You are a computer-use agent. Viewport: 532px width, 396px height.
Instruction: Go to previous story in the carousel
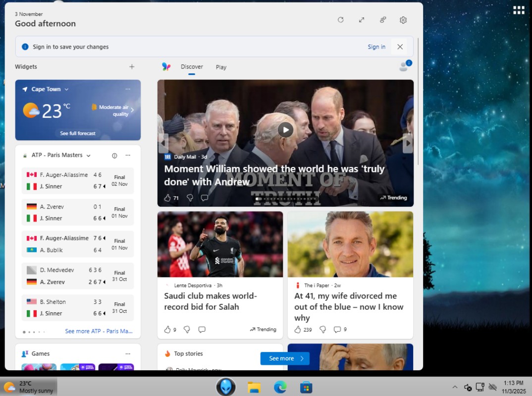pos(163,143)
